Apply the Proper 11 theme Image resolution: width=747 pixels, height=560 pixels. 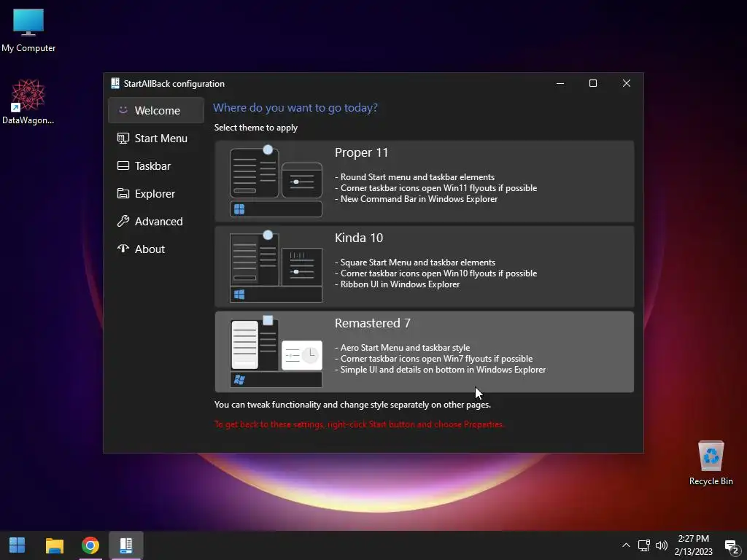click(424, 182)
